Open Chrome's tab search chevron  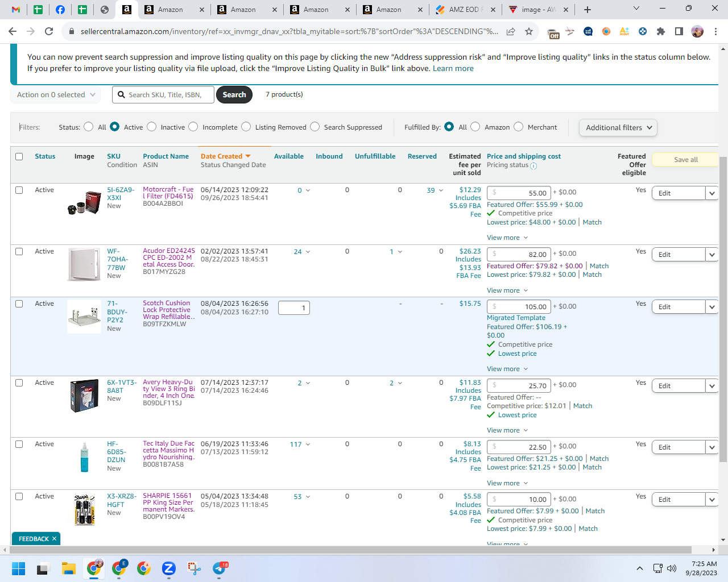point(636,9)
